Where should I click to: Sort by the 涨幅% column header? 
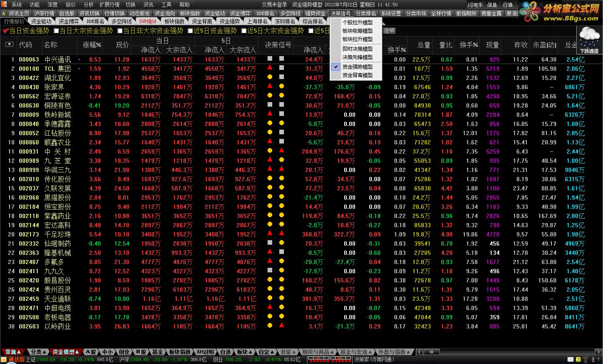92,45
